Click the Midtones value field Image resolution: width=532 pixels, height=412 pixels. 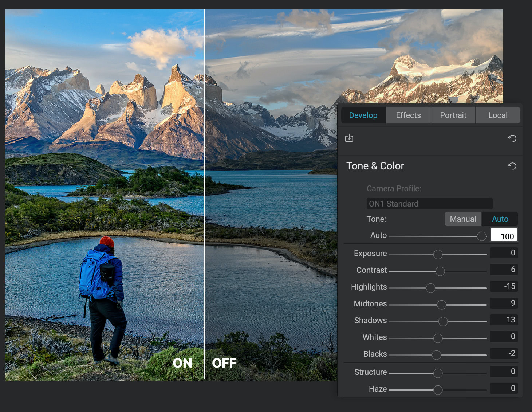pyautogui.click(x=504, y=303)
